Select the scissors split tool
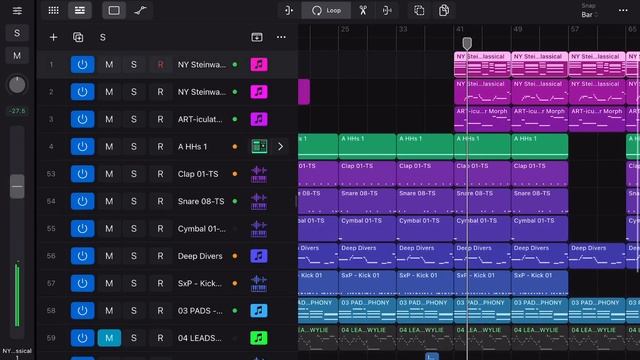This screenshot has width=640, height=360. coord(363,11)
